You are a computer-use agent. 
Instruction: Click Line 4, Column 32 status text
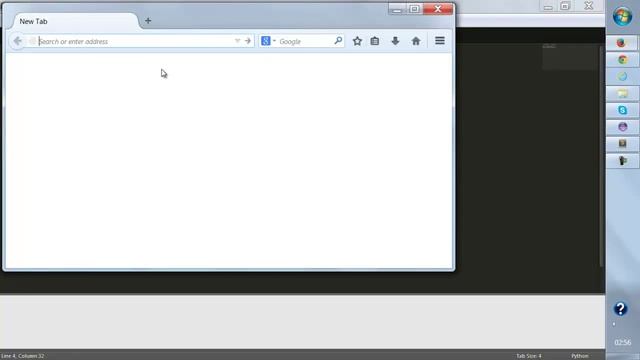(x=22, y=356)
